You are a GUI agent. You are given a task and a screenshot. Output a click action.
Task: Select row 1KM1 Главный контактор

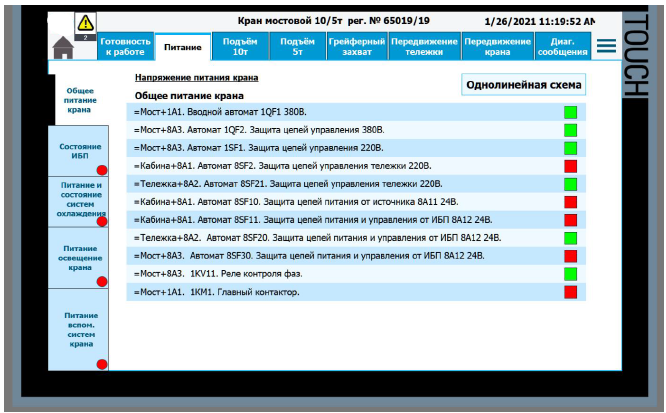click(356, 292)
